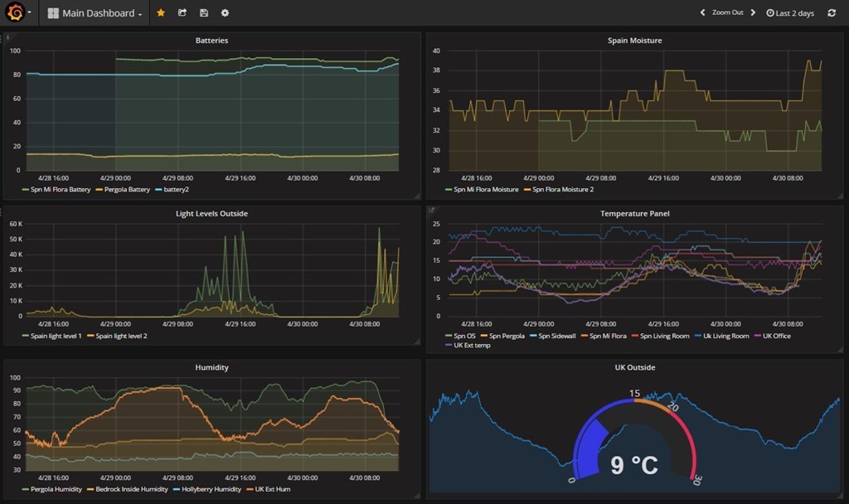
Task: Open dashboard settings gear
Action: click(225, 13)
